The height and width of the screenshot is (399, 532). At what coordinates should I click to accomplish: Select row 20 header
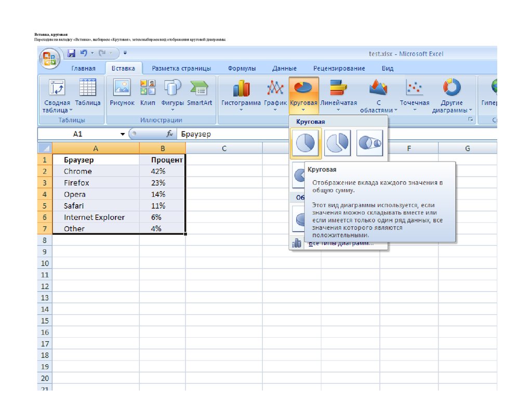[45, 378]
